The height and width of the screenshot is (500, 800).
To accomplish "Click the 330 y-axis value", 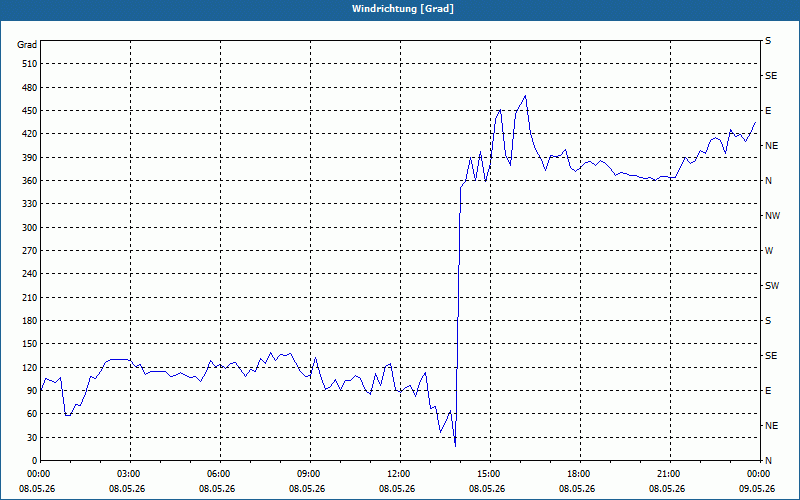I will pos(30,204).
